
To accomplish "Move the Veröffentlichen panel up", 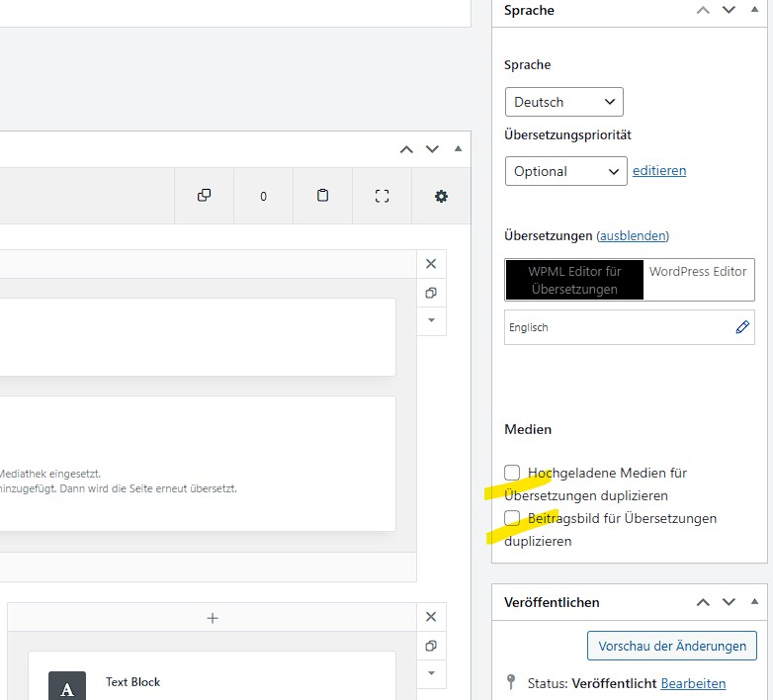I will pyautogui.click(x=703, y=602).
